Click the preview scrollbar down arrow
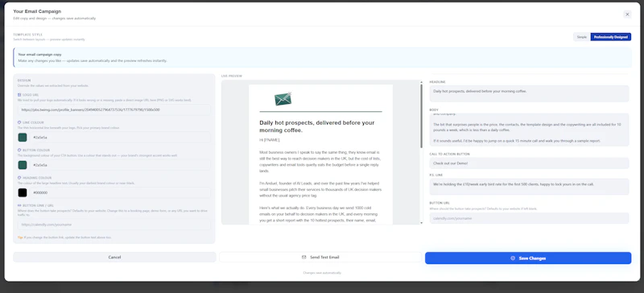 (x=421, y=223)
